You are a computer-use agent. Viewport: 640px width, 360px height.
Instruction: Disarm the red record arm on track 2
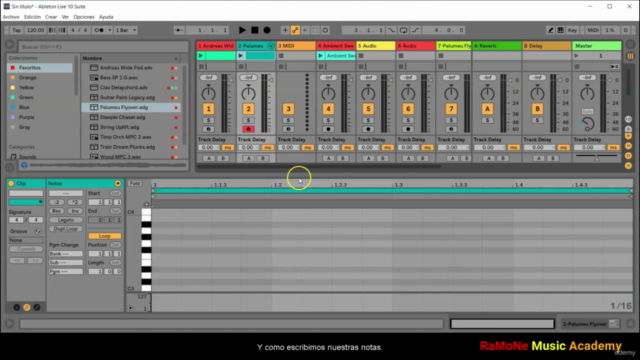(248, 129)
